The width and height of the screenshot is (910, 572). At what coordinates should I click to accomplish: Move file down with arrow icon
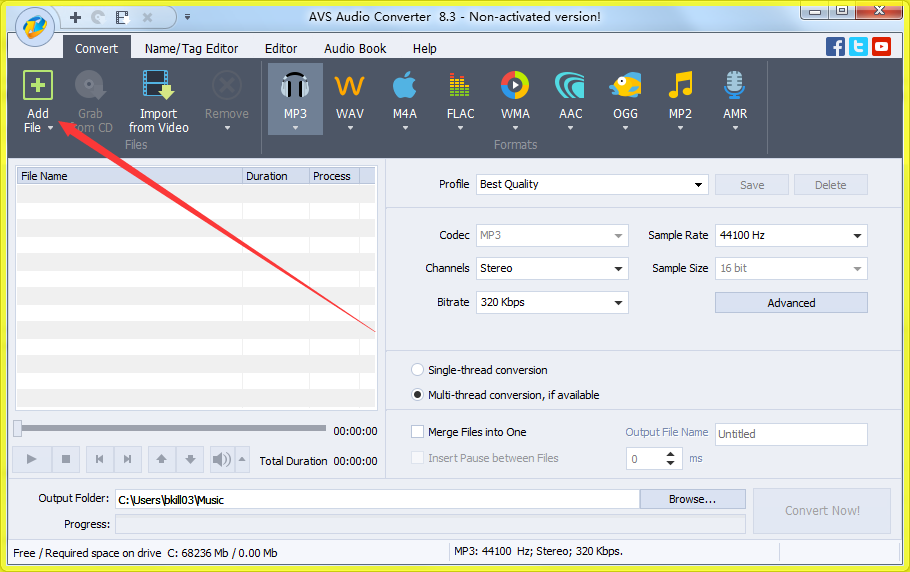190,459
